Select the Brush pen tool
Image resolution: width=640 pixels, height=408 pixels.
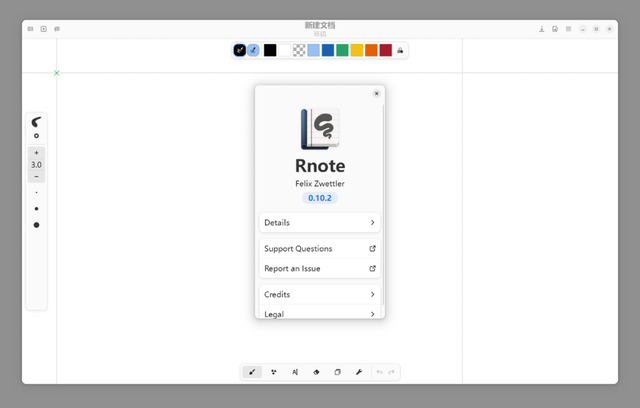pyautogui.click(x=252, y=372)
